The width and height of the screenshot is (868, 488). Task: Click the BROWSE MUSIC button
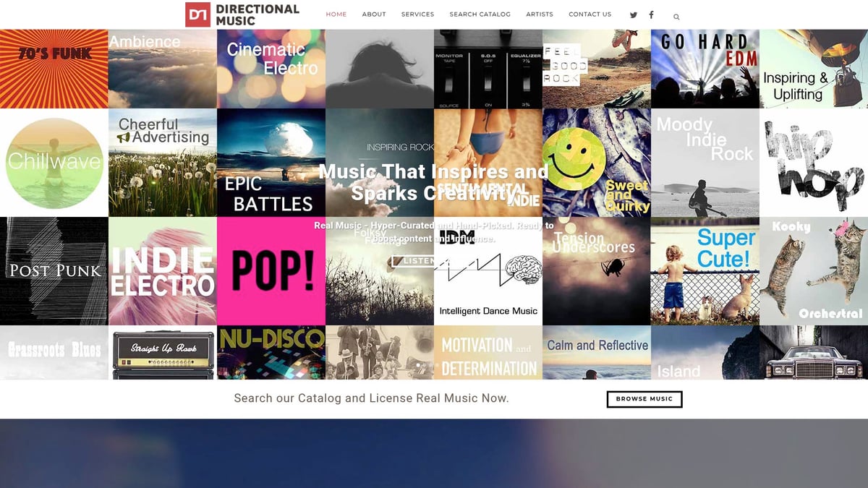(644, 398)
